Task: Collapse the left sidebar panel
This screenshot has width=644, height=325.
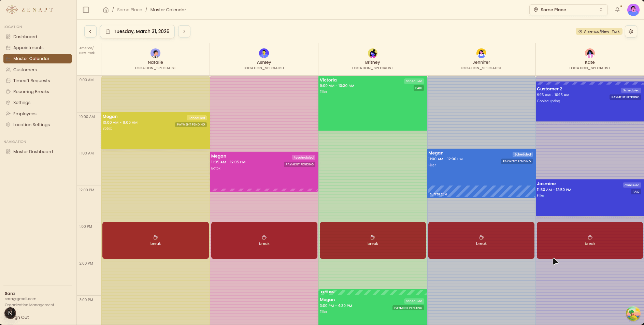Action: click(x=86, y=10)
